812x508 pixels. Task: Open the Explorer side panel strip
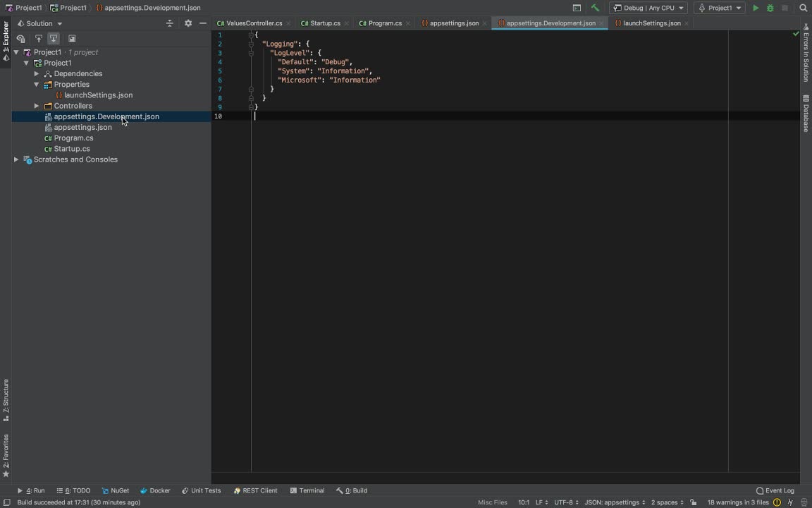point(6,42)
